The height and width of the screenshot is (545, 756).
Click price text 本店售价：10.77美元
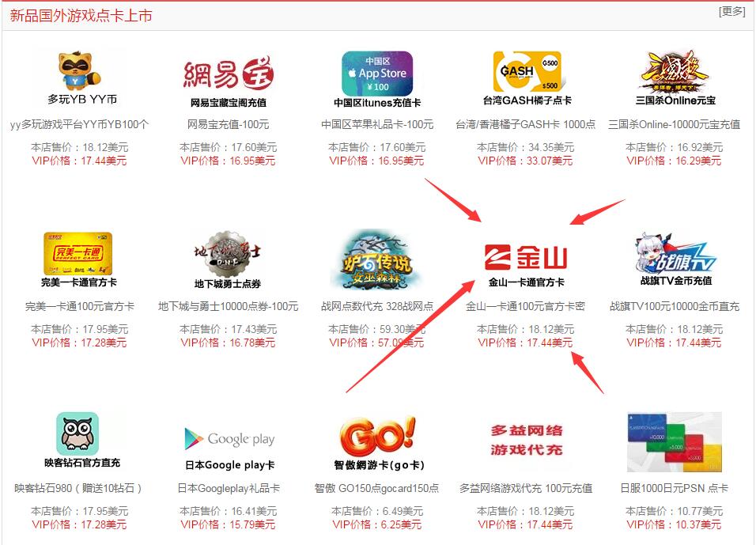674,511
